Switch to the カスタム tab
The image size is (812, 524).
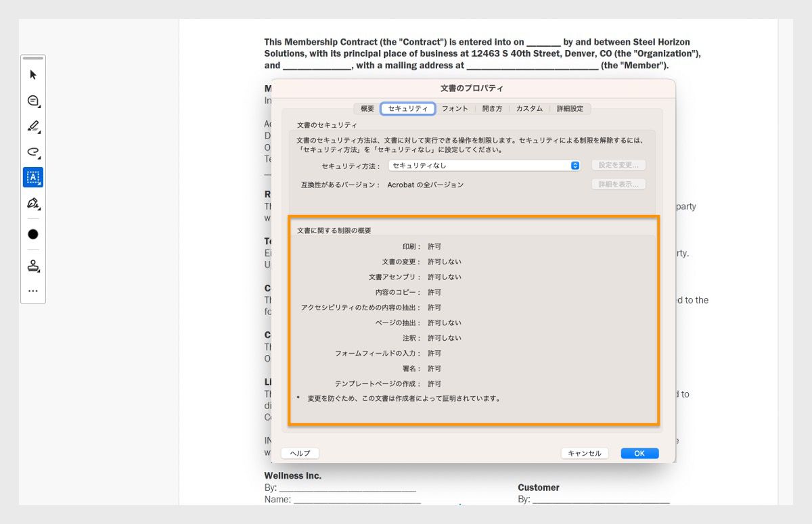click(x=529, y=108)
